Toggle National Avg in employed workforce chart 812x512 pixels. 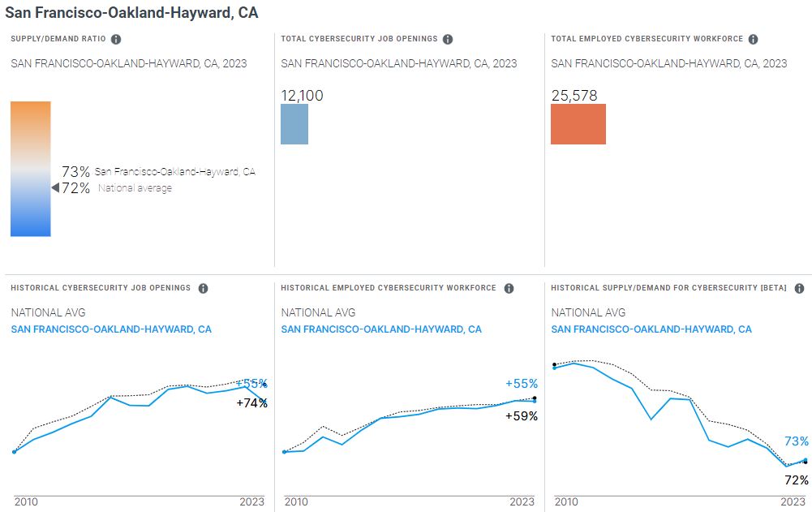click(318, 312)
